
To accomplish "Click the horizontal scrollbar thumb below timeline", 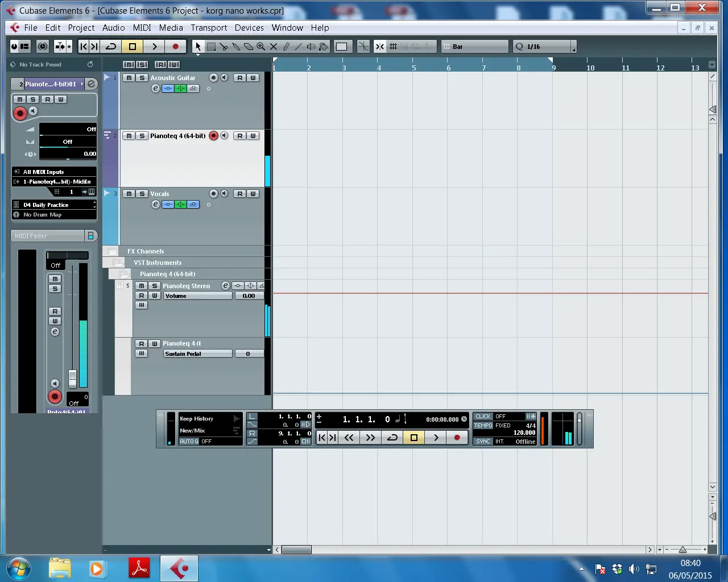I will click(296, 550).
